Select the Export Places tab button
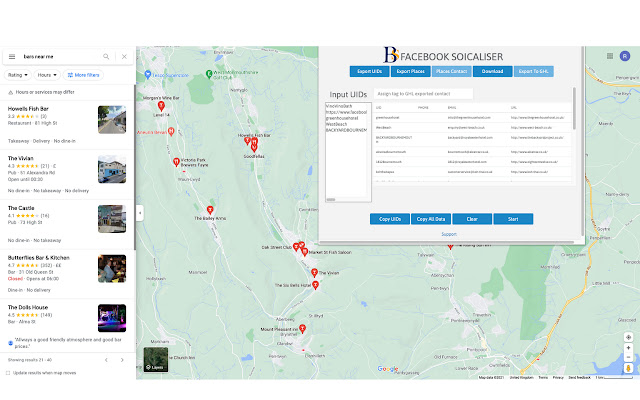Image resolution: width=640 pixels, height=400 pixels. tap(410, 72)
